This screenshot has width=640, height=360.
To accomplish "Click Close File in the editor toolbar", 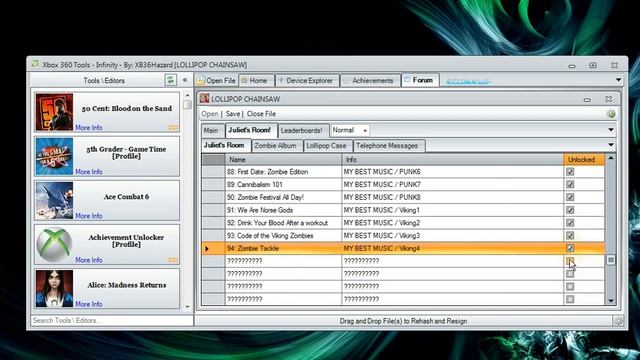I will point(261,114).
